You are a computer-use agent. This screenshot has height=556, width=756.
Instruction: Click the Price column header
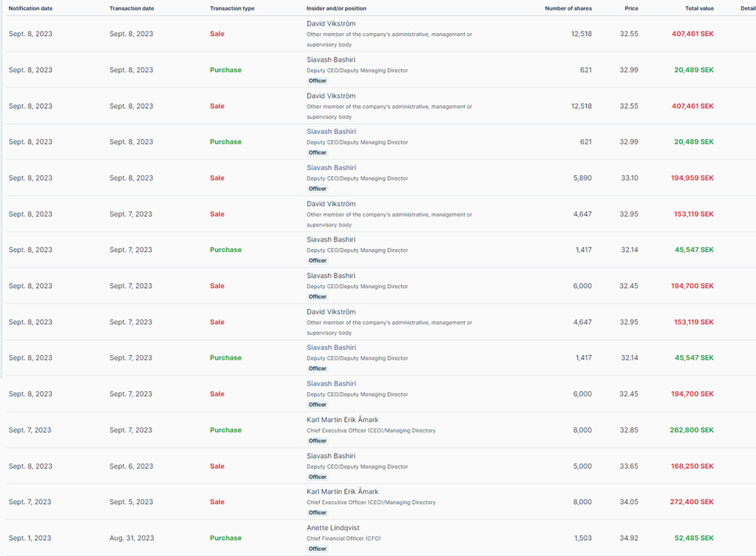[x=631, y=8]
